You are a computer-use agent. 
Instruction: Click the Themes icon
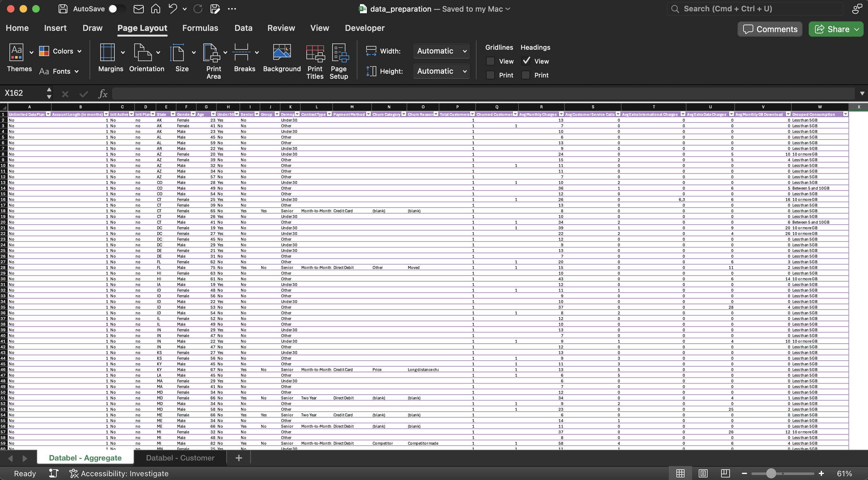(17, 52)
